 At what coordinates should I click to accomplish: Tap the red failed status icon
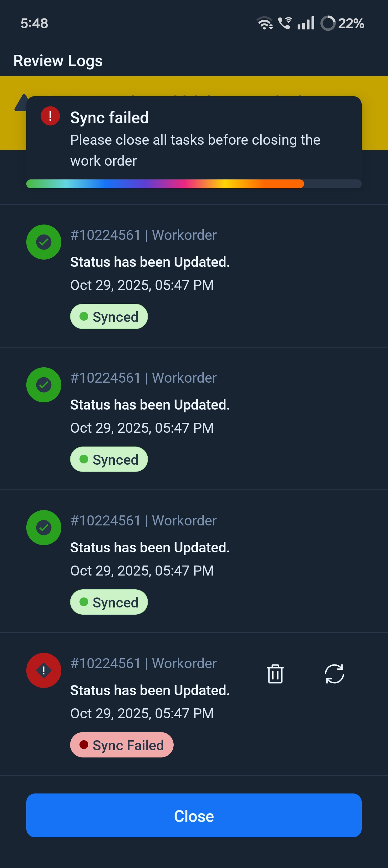pos(44,670)
